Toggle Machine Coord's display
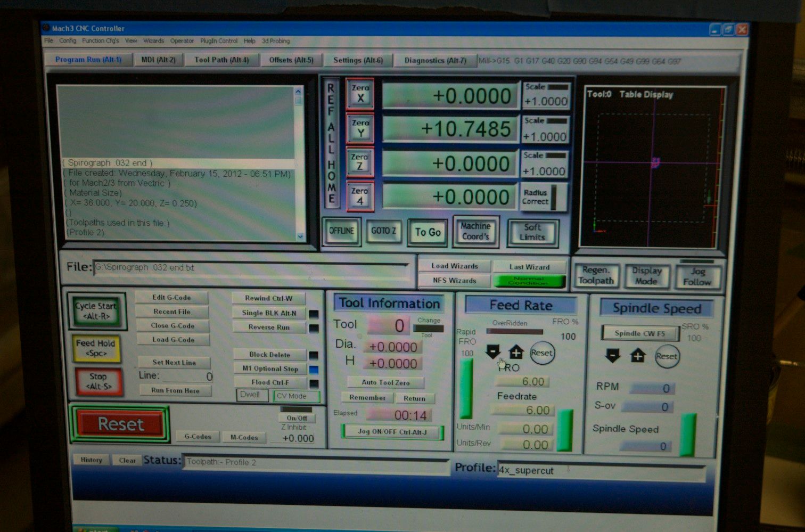This screenshot has height=532, width=805. point(475,231)
